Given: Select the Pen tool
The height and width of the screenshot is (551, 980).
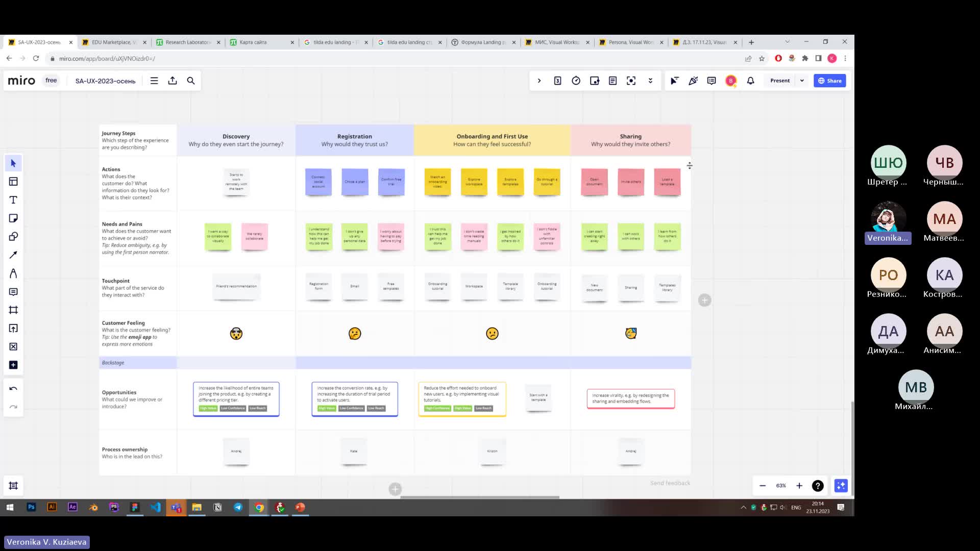Looking at the screenshot, I should click(x=13, y=273).
